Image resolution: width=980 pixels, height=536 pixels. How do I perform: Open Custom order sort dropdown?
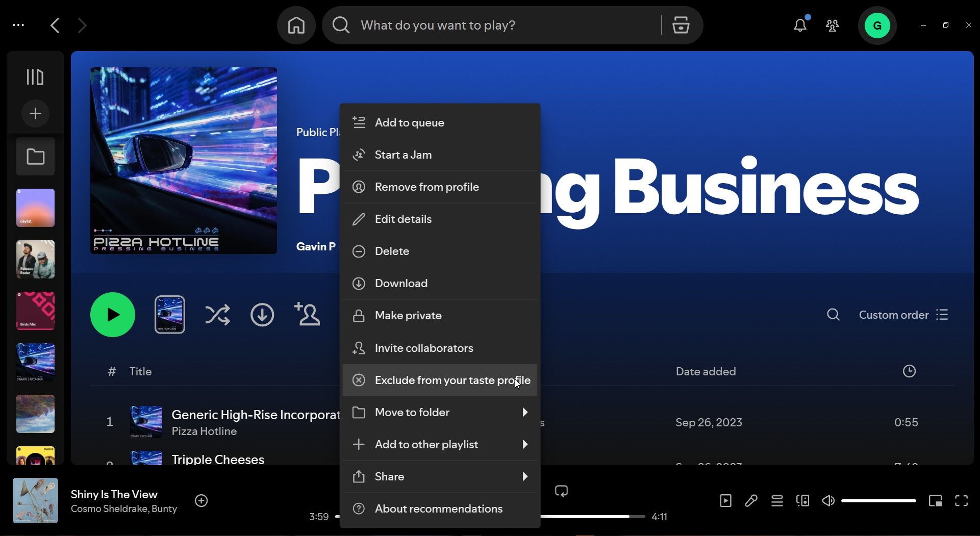tap(903, 315)
